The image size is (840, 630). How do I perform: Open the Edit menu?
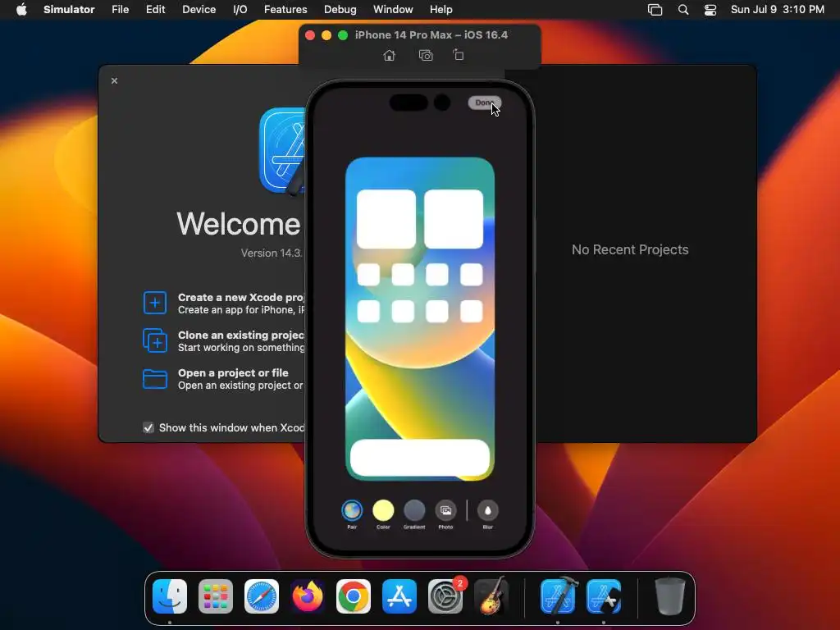click(155, 9)
